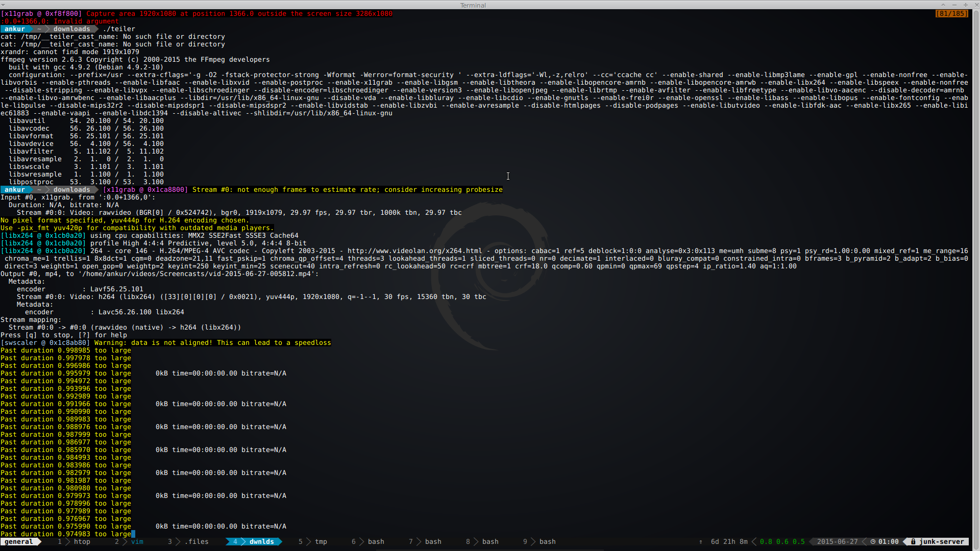Screen dimensions: 980x551
Task: Switch to tmux window 6 bash
Action: [368, 542]
